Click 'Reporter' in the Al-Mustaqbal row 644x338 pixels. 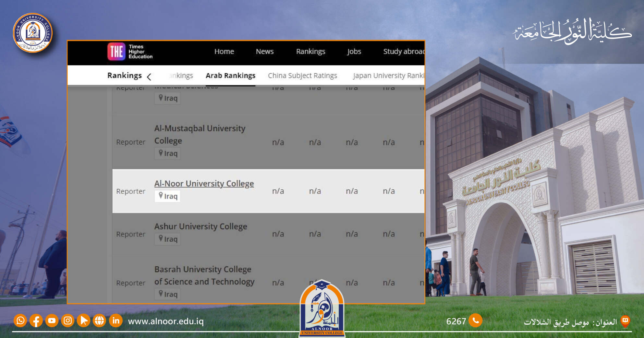point(131,142)
